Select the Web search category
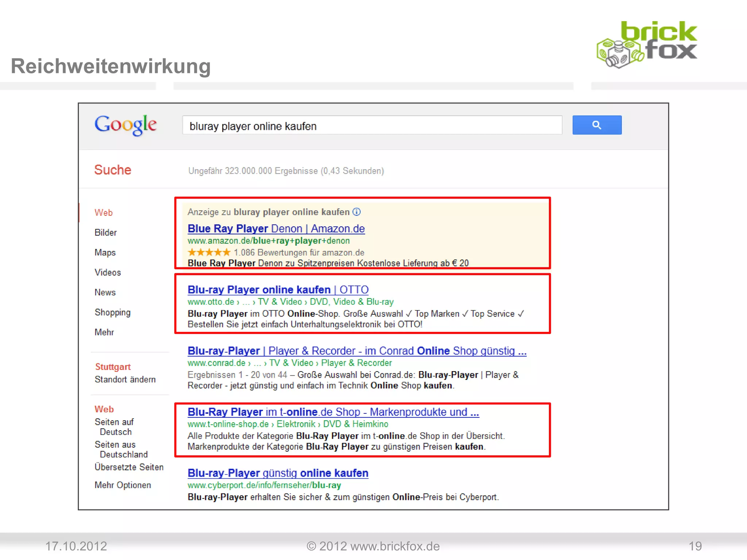This screenshot has height=560, width=747. (x=104, y=213)
